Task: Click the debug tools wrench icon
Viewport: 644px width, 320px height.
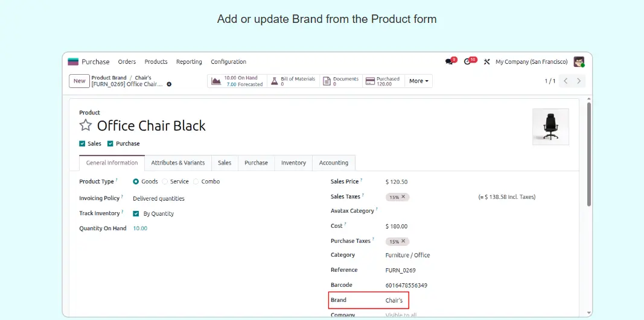Action: (486, 62)
